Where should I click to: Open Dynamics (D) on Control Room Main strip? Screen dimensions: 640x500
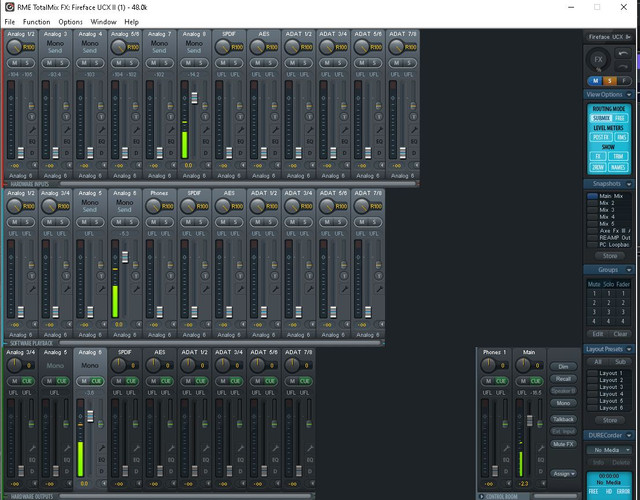coord(541,471)
